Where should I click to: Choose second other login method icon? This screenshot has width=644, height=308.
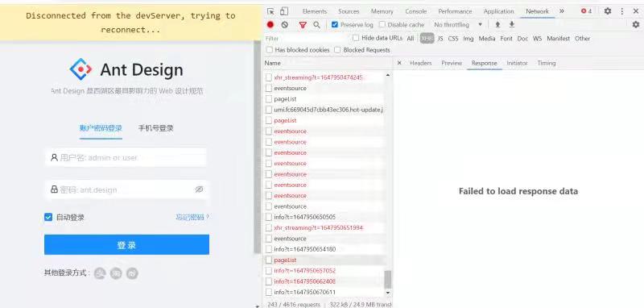pyautogui.click(x=116, y=273)
